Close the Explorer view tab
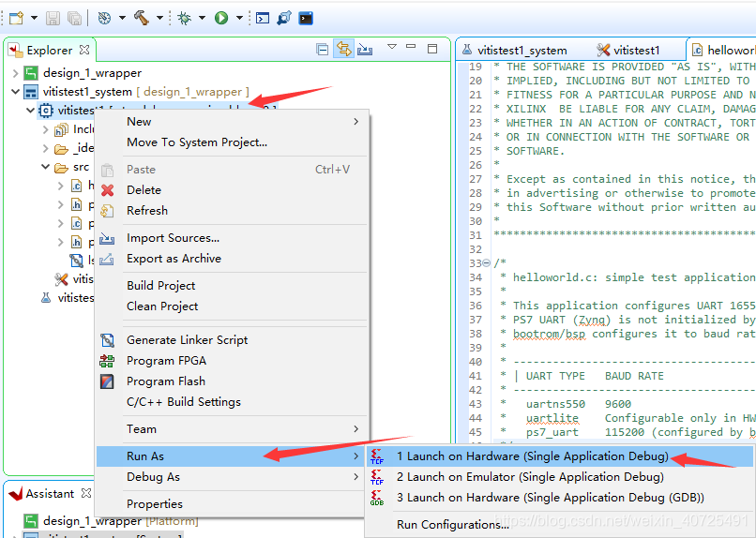 (84, 50)
